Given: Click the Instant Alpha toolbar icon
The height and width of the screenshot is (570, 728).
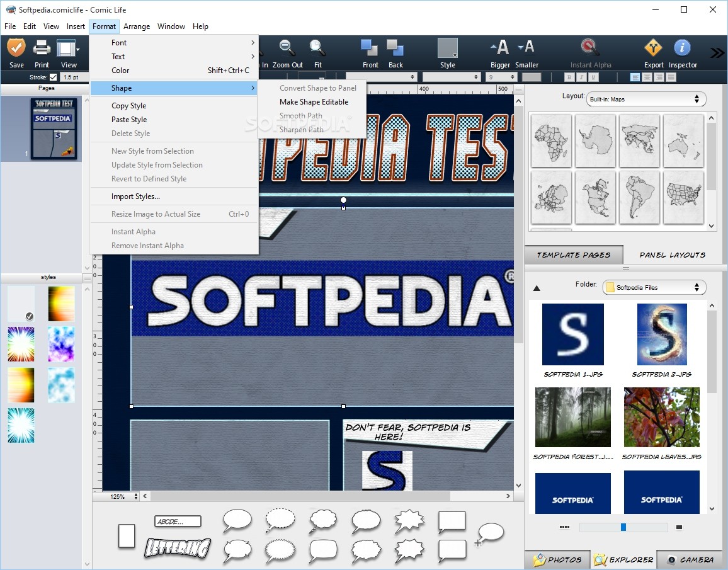Looking at the screenshot, I should point(590,48).
